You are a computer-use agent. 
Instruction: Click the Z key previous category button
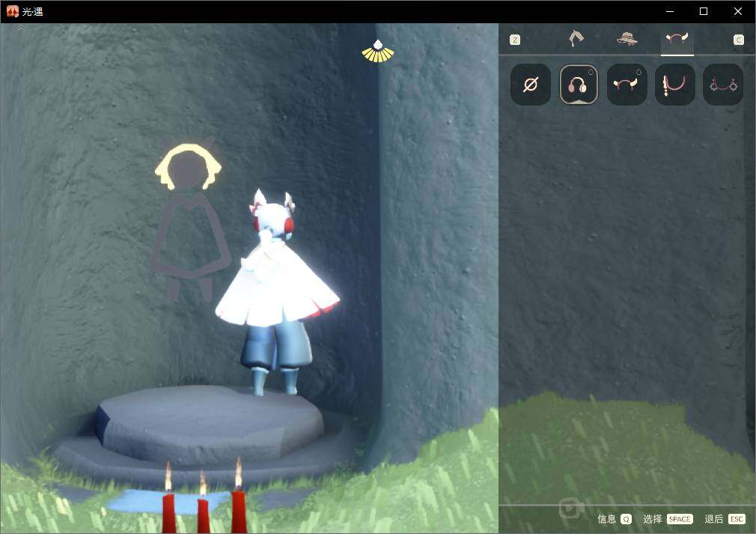click(515, 40)
